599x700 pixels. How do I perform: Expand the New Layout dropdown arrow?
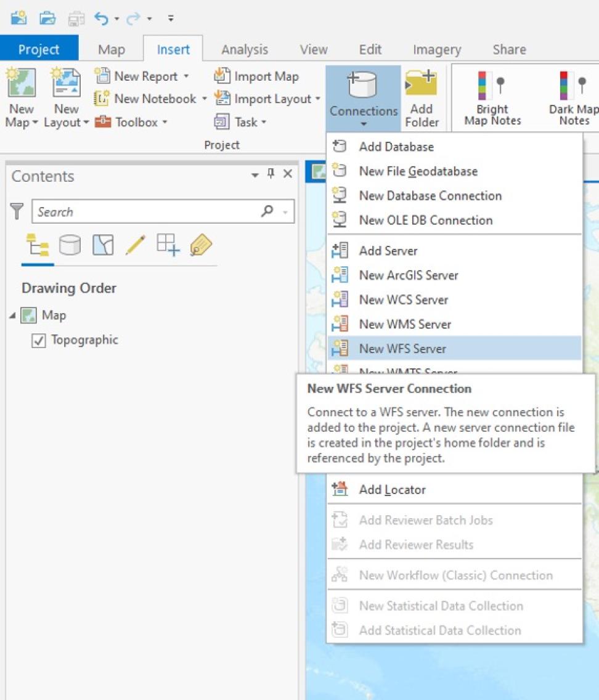click(x=86, y=123)
